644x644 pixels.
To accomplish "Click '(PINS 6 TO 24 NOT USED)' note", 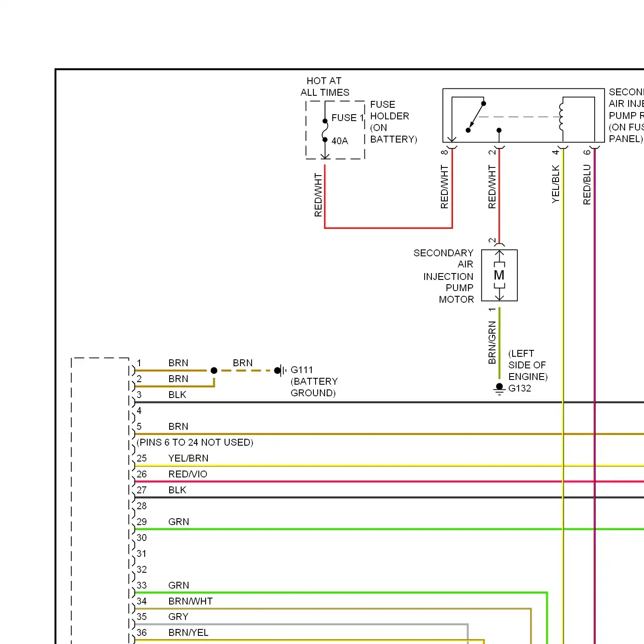I will pos(195,442).
